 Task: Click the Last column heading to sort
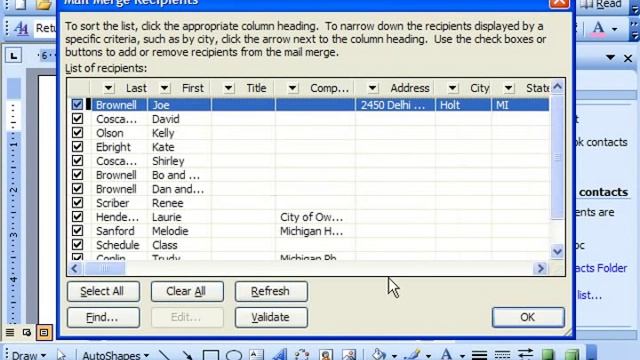click(136, 88)
